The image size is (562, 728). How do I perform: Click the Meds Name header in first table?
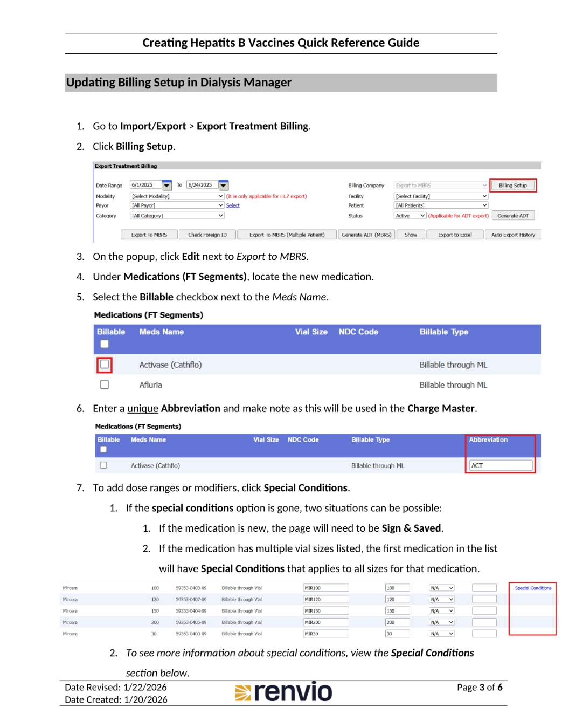(162, 332)
